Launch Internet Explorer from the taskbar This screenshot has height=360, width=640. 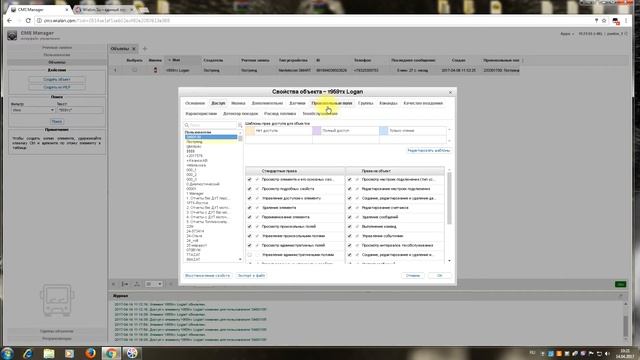[28, 353]
